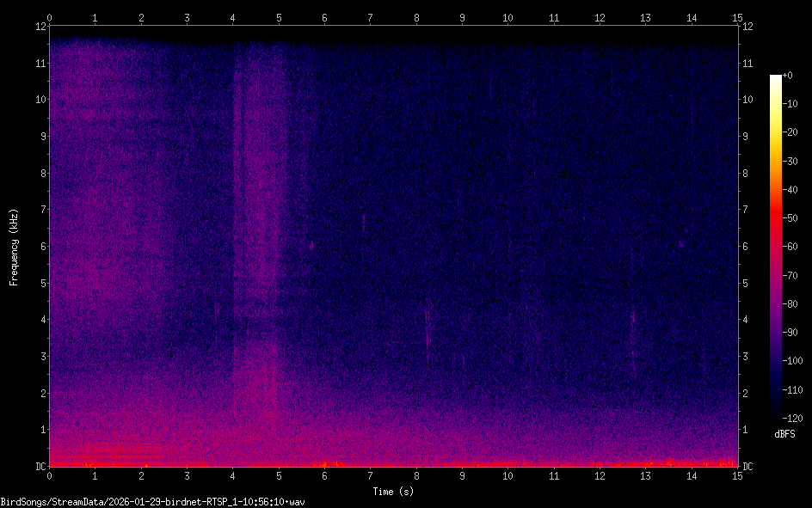Click the Frequency (kHz) axis label

pos(14,247)
